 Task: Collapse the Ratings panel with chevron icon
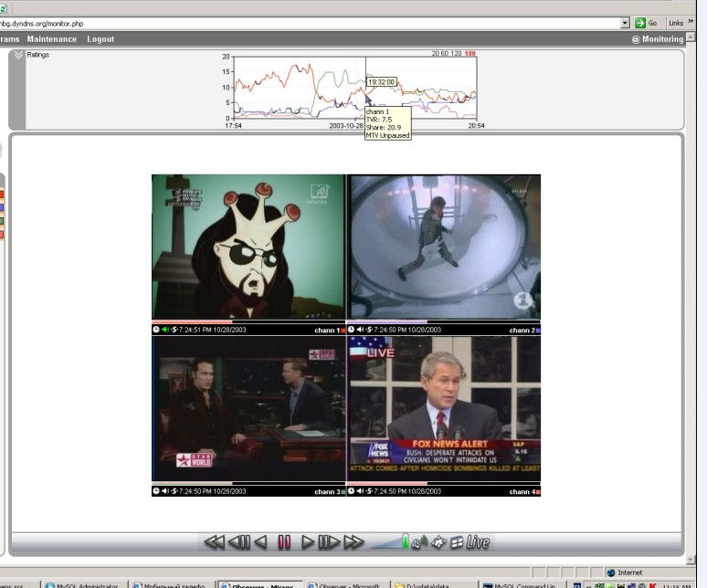pyautogui.click(x=18, y=55)
